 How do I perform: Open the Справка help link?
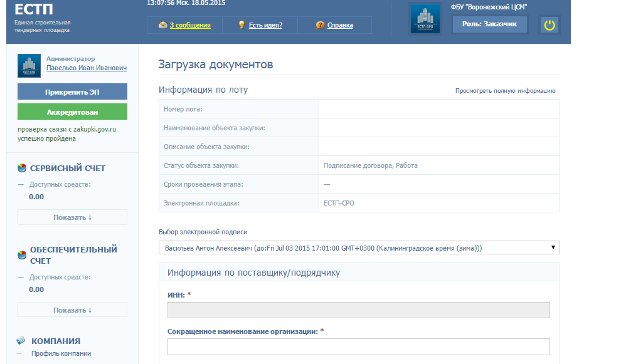pyautogui.click(x=340, y=25)
